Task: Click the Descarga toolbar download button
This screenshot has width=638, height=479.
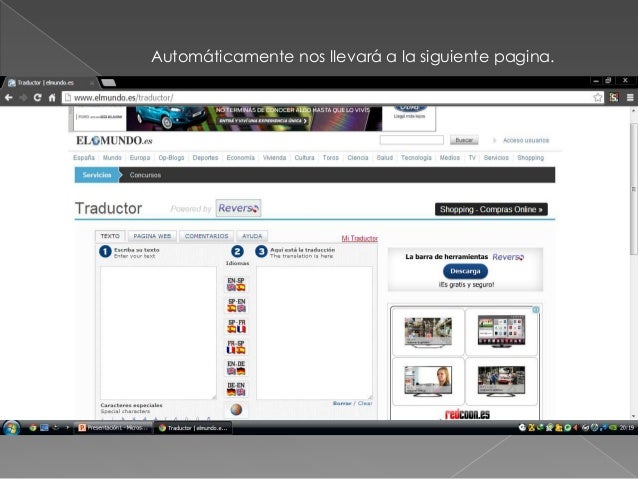Action: coord(465,271)
